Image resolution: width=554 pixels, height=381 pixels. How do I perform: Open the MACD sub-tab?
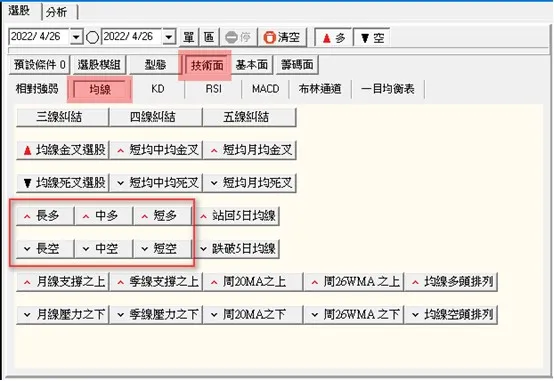pyautogui.click(x=265, y=89)
